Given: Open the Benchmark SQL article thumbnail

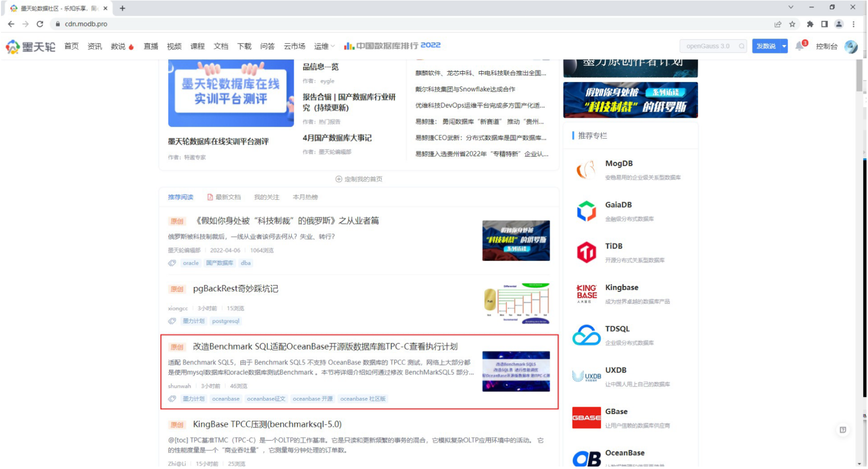Looking at the screenshot, I should click(516, 371).
